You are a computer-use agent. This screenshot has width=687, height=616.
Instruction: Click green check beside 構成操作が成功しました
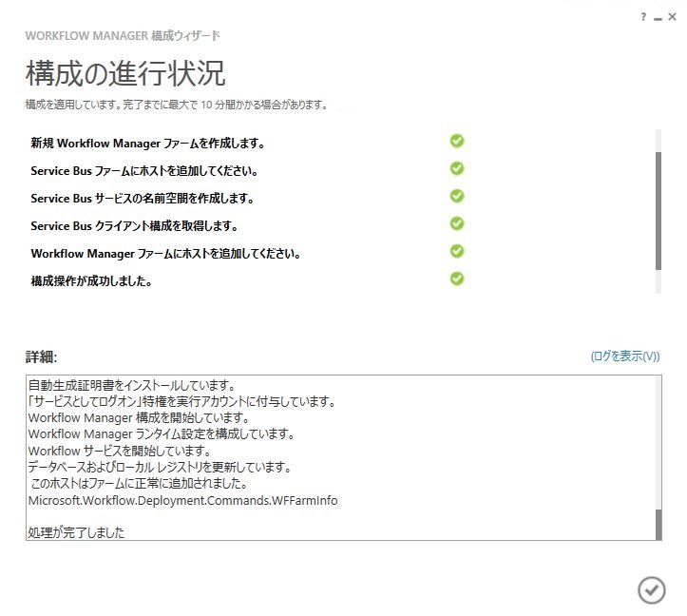coord(457,279)
